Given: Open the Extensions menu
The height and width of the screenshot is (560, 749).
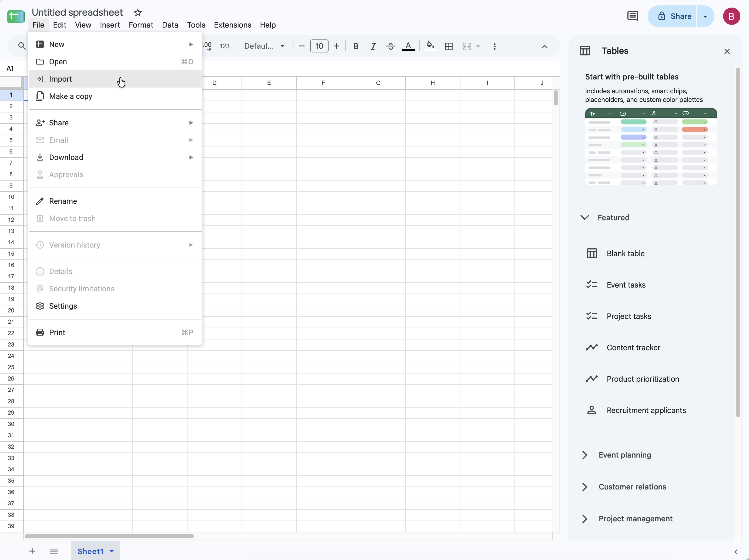Looking at the screenshot, I should click(x=232, y=25).
